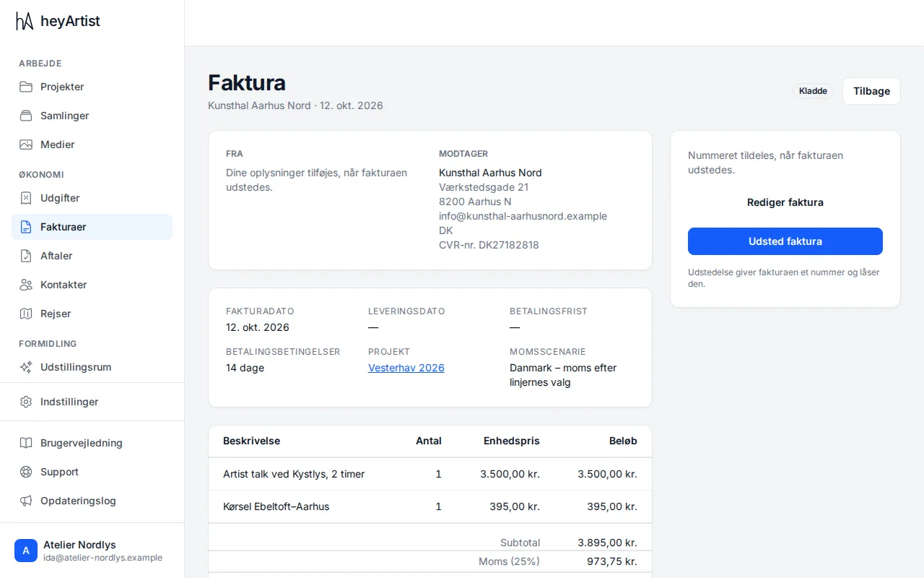Select the Rejser menu label
The width and height of the screenshot is (924, 578).
pyautogui.click(x=56, y=314)
